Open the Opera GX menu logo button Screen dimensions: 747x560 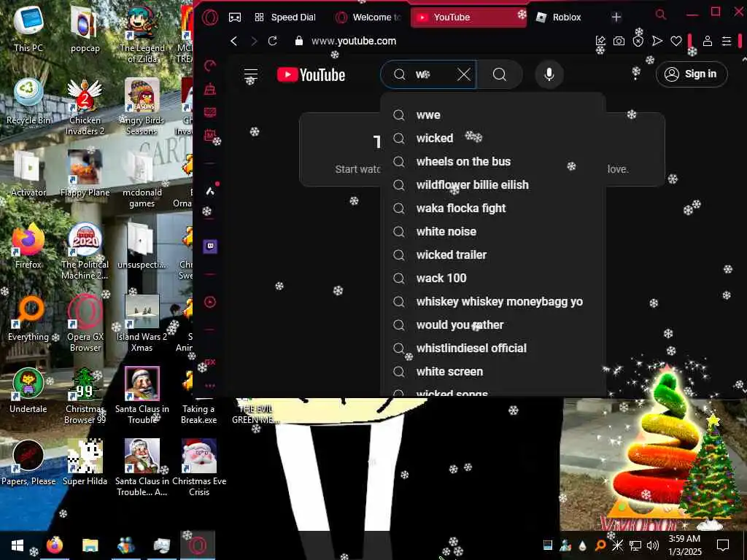point(209,17)
